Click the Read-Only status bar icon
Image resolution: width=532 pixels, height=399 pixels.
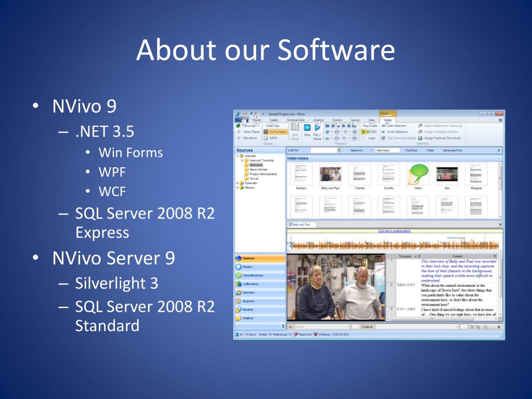[x=296, y=335]
